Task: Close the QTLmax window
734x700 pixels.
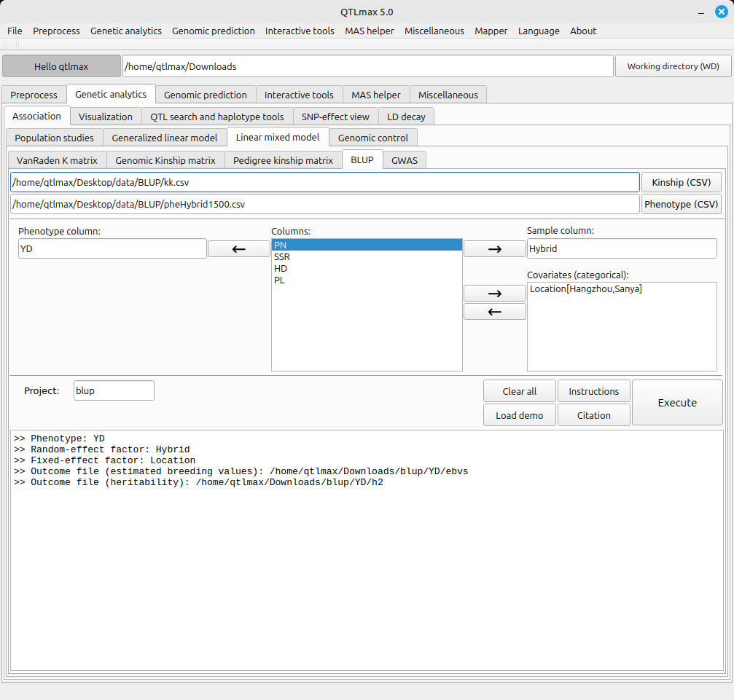Action: [x=721, y=11]
